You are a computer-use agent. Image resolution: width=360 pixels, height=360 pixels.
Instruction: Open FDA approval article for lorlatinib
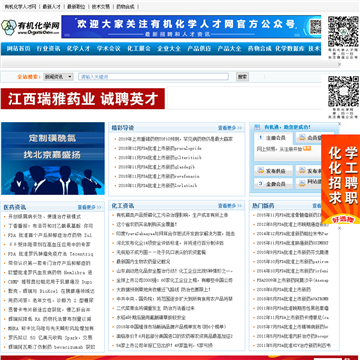click(x=158, y=186)
